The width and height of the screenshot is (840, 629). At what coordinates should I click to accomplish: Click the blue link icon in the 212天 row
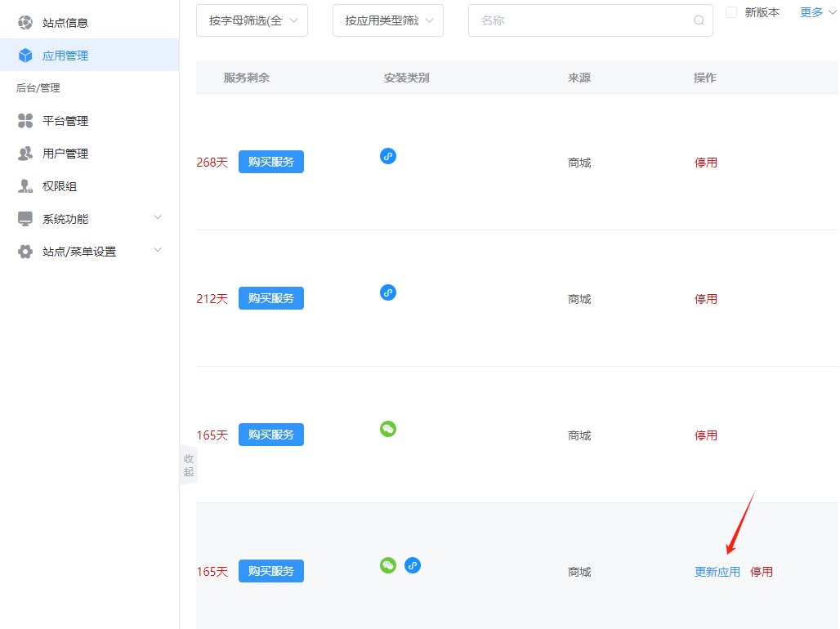pos(388,292)
